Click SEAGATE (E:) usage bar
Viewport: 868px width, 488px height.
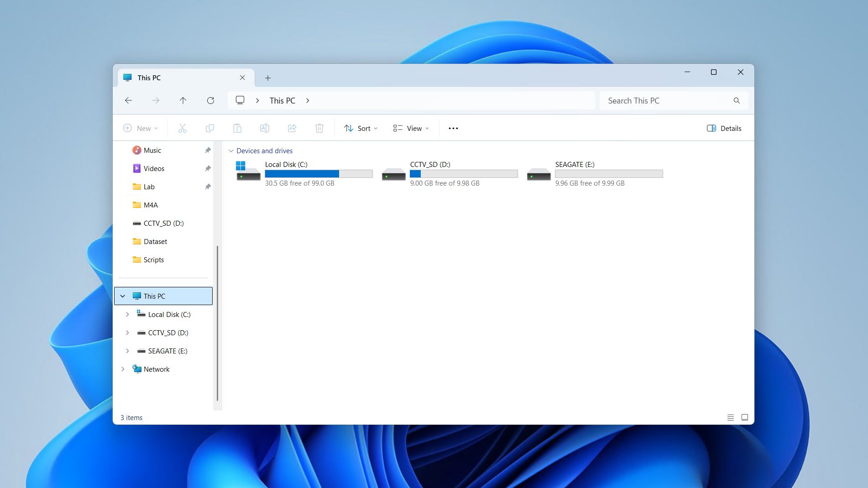[x=609, y=174]
